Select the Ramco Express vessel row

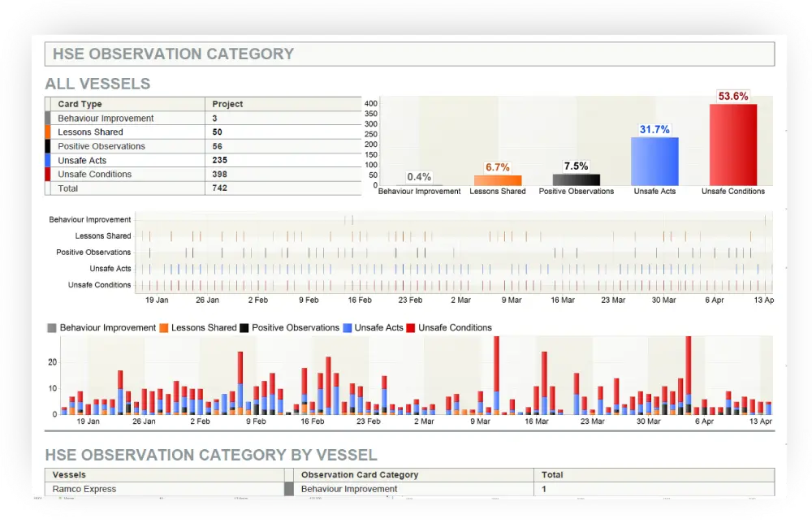pyautogui.click(x=409, y=489)
